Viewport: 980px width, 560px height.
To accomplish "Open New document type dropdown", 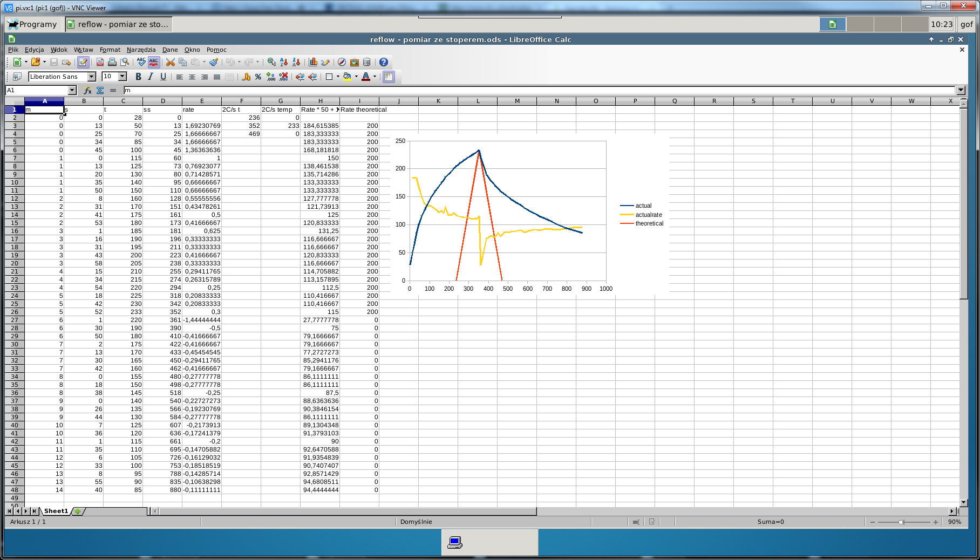I will [25, 62].
